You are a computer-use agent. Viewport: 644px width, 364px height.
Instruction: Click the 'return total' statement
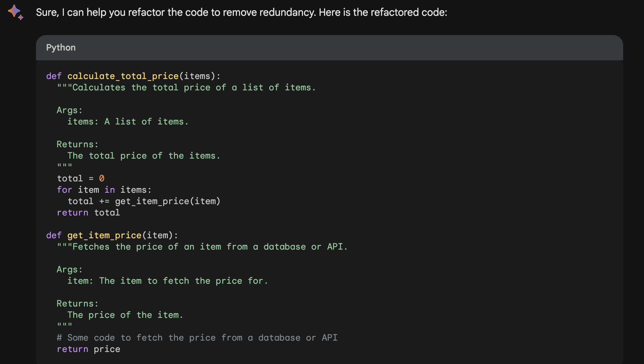click(x=88, y=213)
